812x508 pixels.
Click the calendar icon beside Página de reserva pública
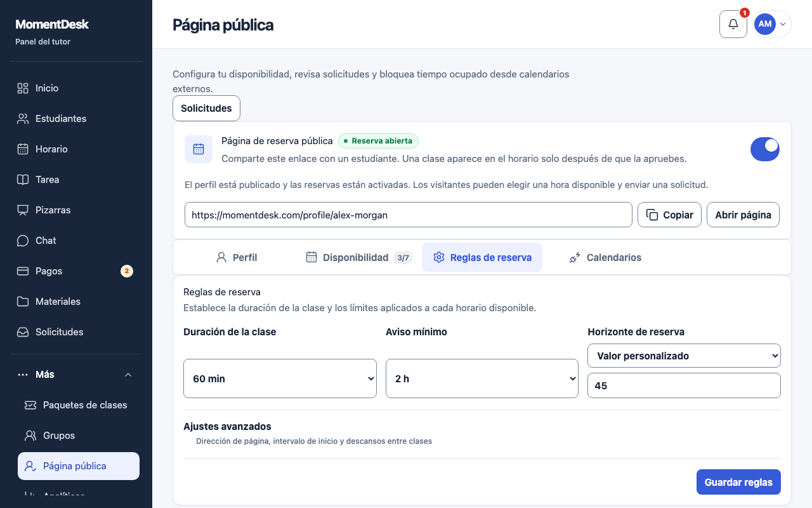point(199,149)
